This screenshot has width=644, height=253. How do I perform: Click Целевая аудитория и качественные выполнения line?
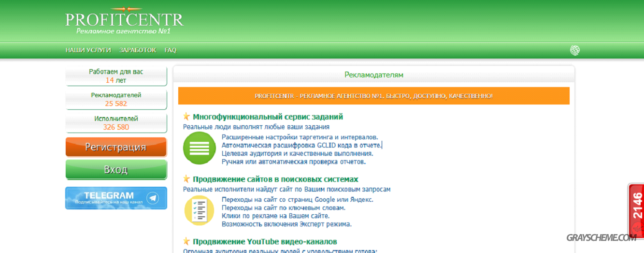[297, 153]
